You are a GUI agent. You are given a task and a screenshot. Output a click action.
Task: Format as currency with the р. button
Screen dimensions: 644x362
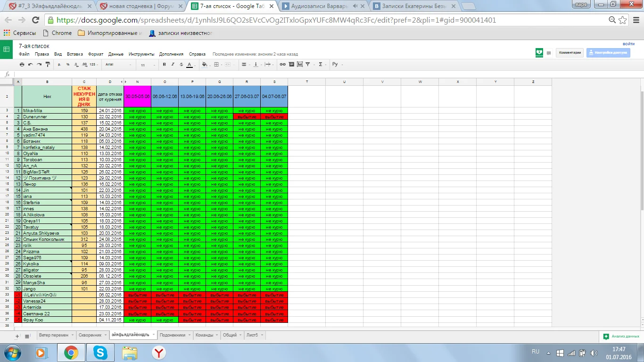60,64
